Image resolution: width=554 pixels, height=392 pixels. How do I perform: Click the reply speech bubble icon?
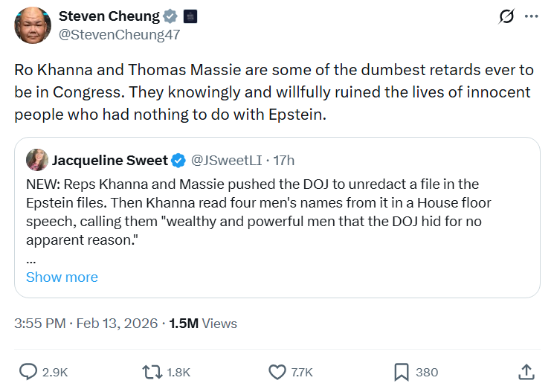click(29, 371)
